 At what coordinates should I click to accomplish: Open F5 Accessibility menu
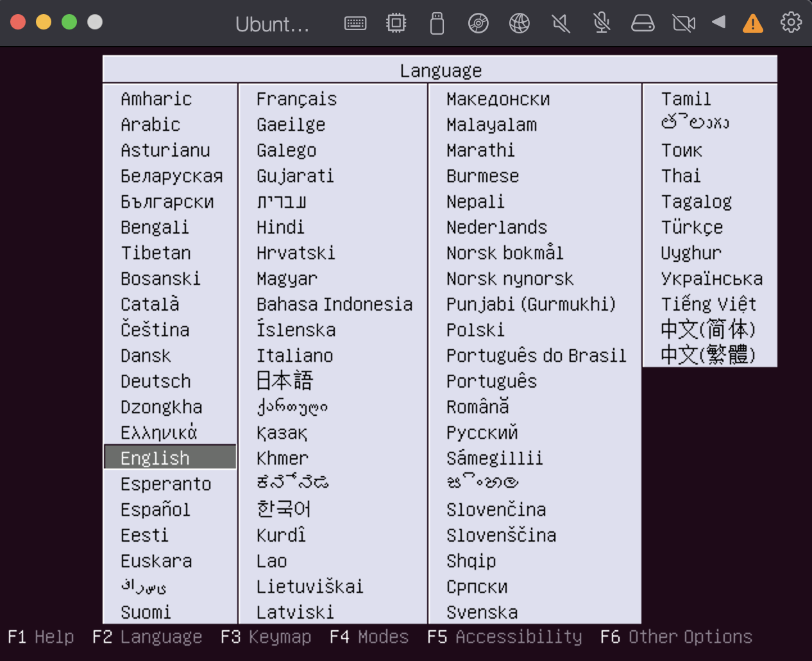(x=505, y=637)
